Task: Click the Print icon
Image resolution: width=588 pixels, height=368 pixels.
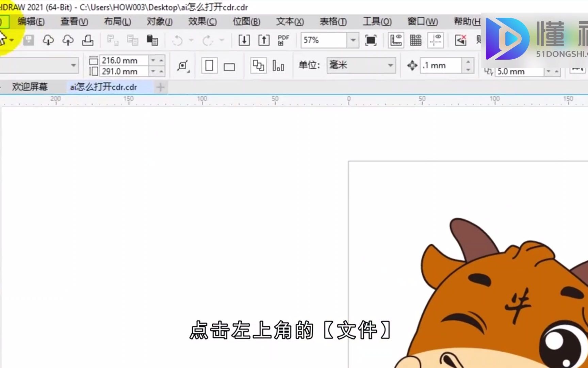Action: [x=88, y=40]
